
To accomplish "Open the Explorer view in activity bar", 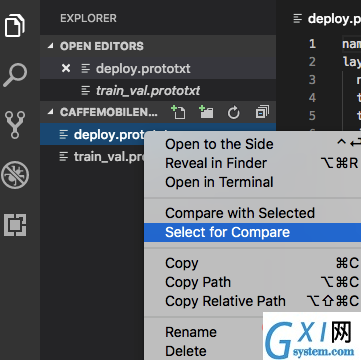I will [x=15, y=25].
